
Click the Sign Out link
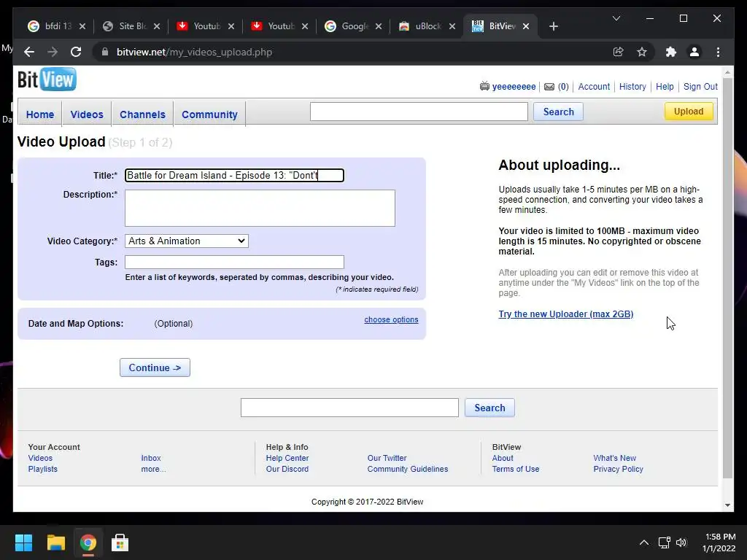[x=700, y=87]
